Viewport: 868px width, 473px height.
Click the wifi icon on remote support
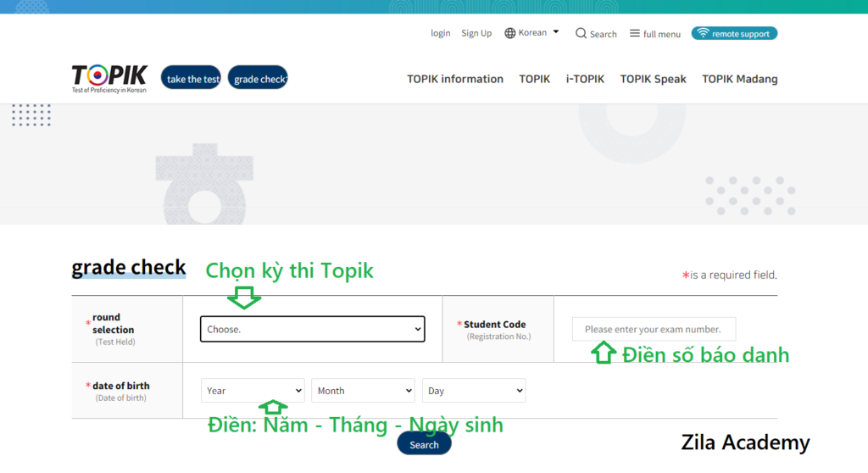[x=703, y=33]
